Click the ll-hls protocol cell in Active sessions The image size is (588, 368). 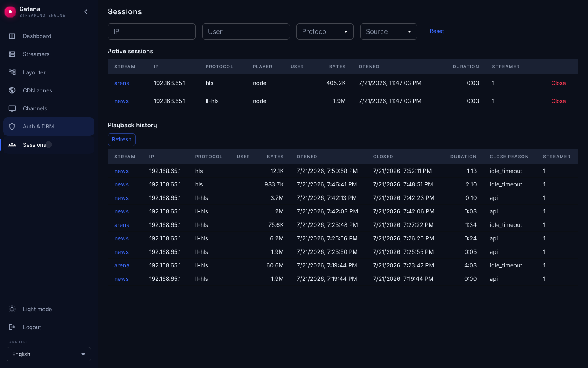point(212,101)
